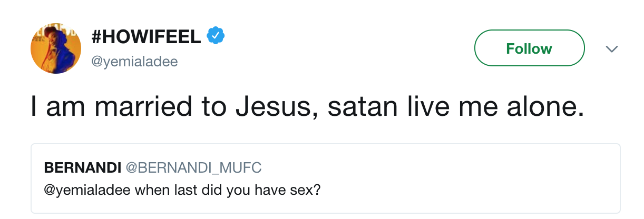The width and height of the screenshot is (644, 219).
Task: Open the #HOWIFEEL display name link
Action: point(146,37)
